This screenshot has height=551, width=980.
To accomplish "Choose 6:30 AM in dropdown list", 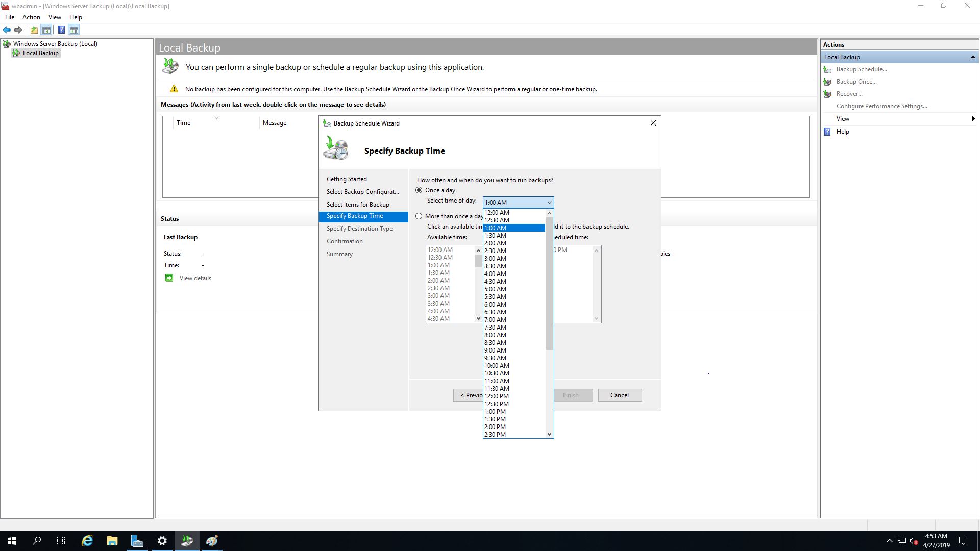I will pyautogui.click(x=514, y=312).
